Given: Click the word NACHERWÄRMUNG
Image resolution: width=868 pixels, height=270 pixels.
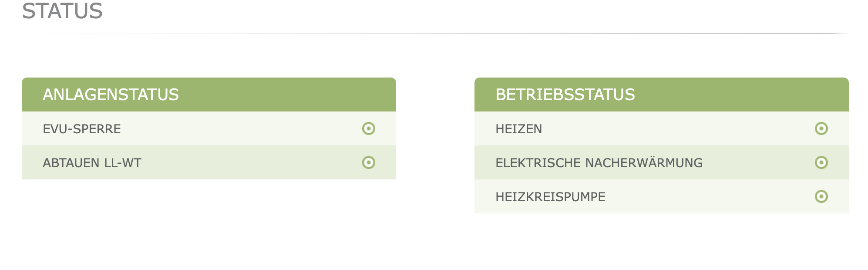Looking at the screenshot, I should (644, 163).
